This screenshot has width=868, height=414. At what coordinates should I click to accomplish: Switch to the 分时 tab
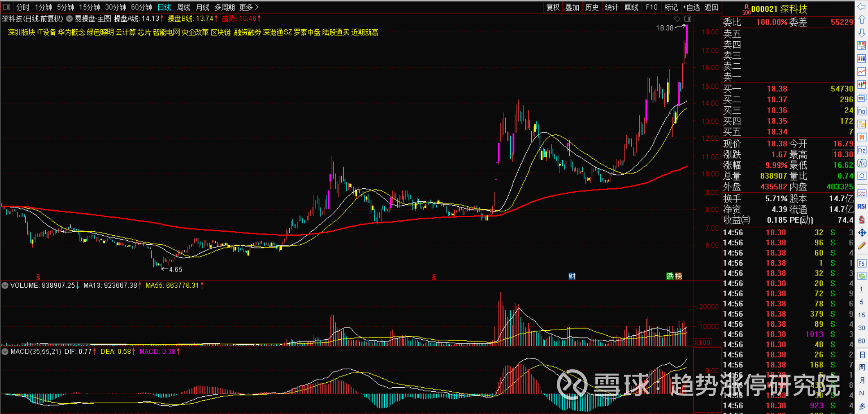click(23, 7)
